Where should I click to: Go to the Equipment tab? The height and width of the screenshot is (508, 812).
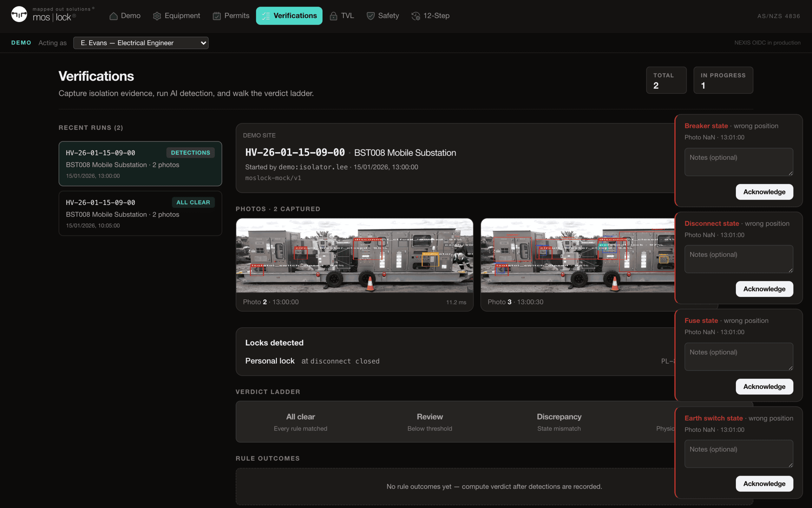tap(176, 16)
